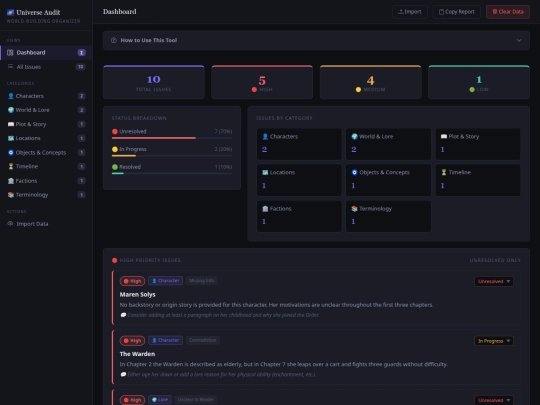This screenshot has width=540, height=405.
Task: Click the map icon beside Locations in sidebar
Action: click(x=11, y=138)
